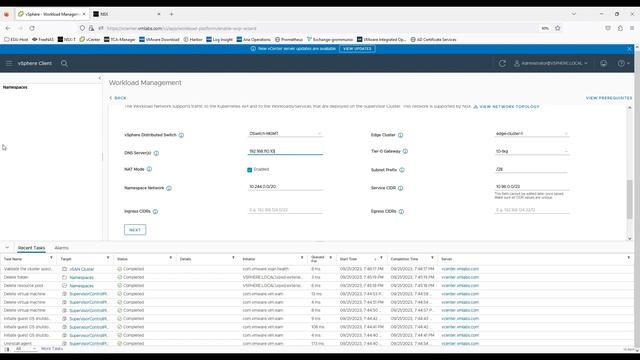The width and height of the screenshot is (640, 360).
Task: Click the vSphere Client search magnifier
Action: point(64,63)
